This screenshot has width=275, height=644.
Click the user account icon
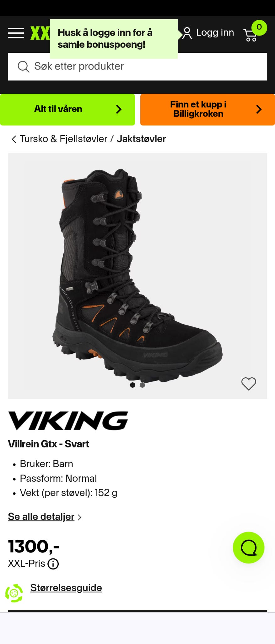point(187,33)
